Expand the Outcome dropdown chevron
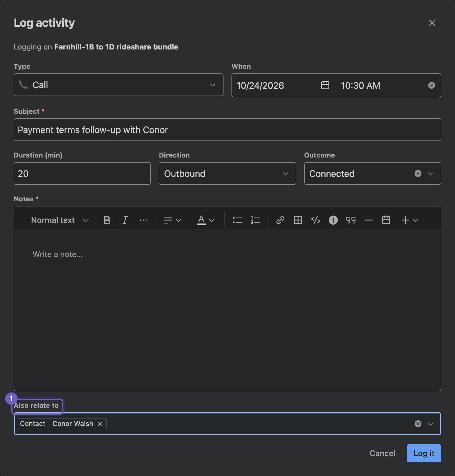455x476 pixels. pyautogui.click(x=431, y=173)
